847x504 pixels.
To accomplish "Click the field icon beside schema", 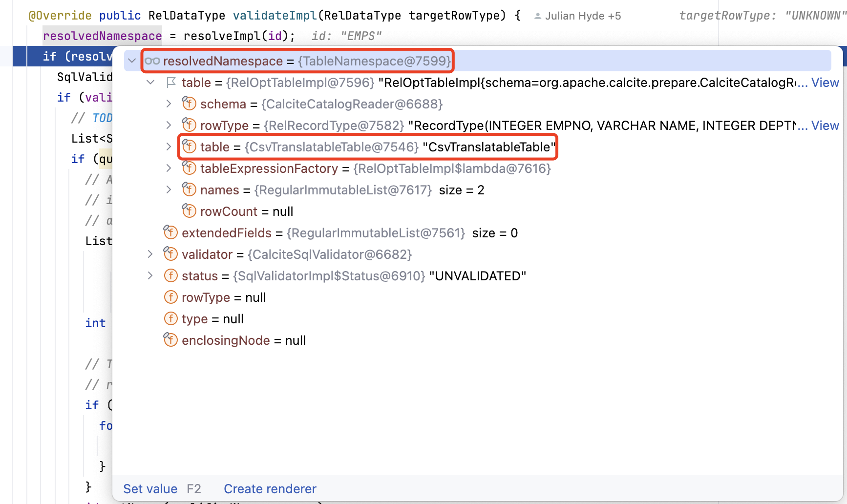I will point(189,104).
